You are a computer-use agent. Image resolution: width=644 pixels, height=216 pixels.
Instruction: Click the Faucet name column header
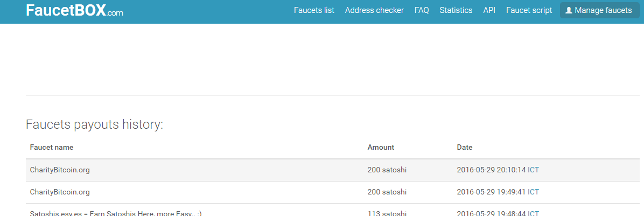[52, 147]
